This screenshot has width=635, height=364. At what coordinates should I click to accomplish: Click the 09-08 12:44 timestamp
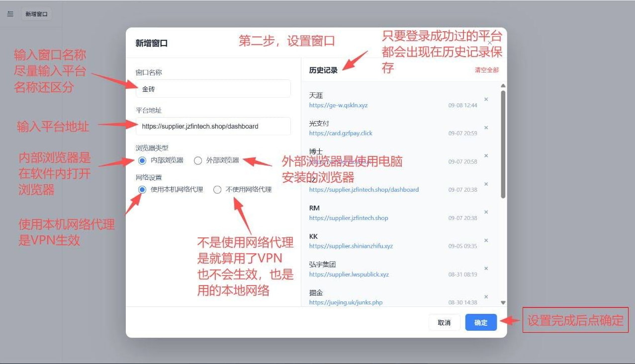pyautogui.click(x=463, y=105)
